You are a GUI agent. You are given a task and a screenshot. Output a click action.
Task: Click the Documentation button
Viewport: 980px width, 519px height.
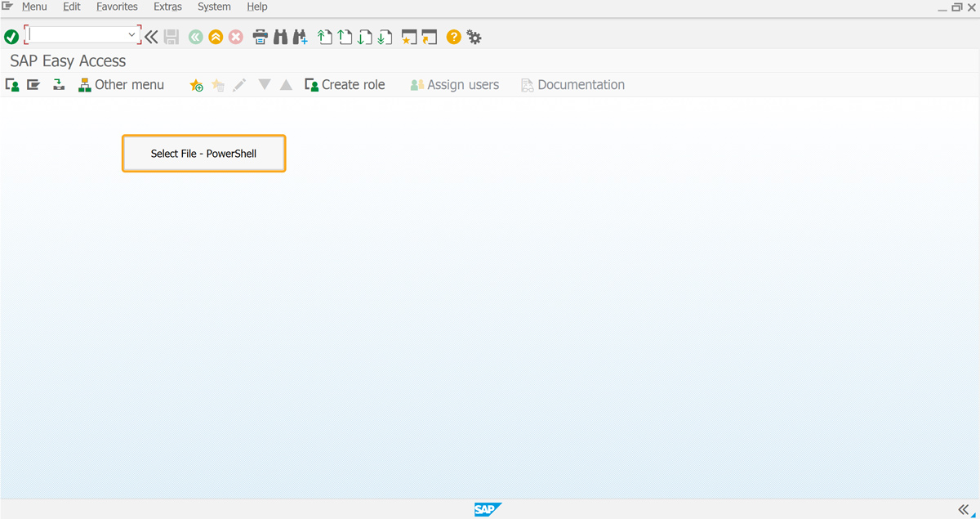[572, 84]
